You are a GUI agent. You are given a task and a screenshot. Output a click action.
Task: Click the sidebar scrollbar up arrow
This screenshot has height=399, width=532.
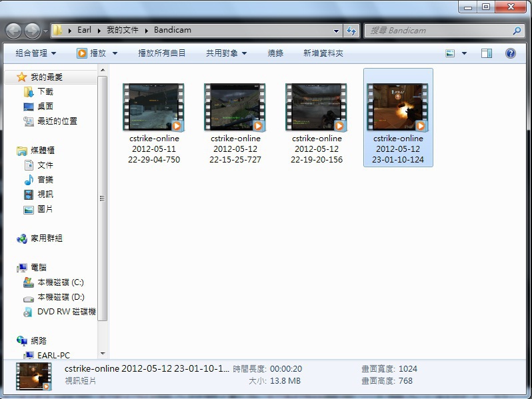click(103, 70)
